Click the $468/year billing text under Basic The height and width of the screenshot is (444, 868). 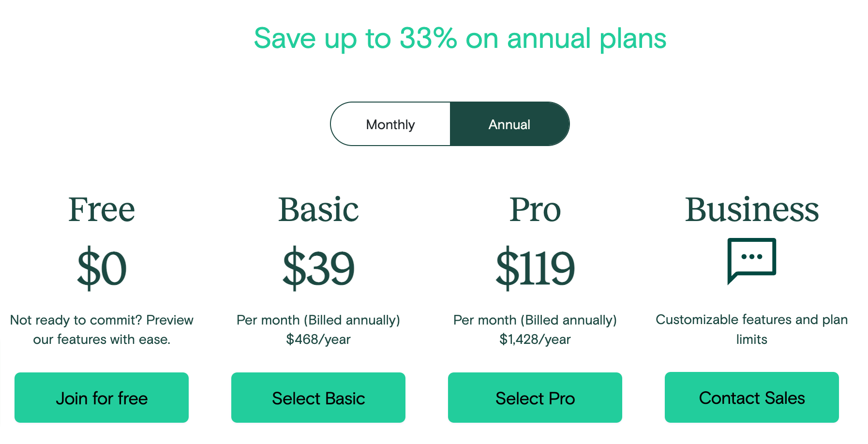pos(318,339)
